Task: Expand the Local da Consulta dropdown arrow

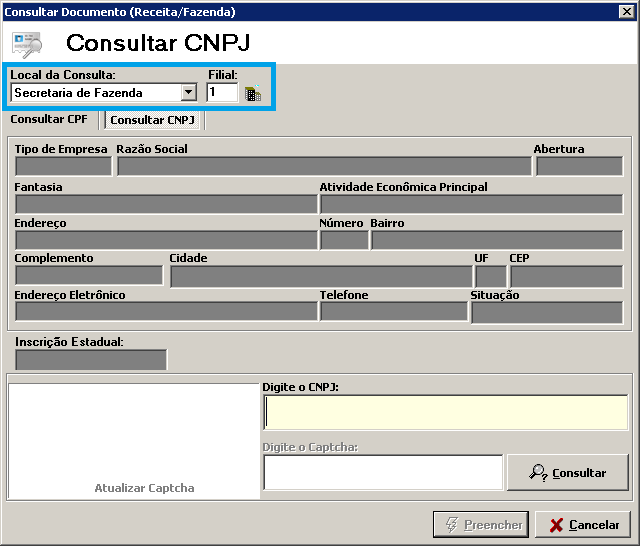Action: point(188,93)
